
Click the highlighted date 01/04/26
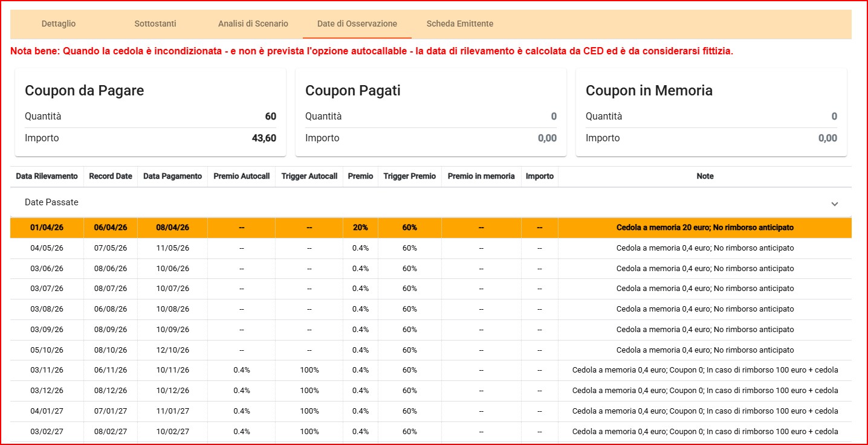click(47, 228)
